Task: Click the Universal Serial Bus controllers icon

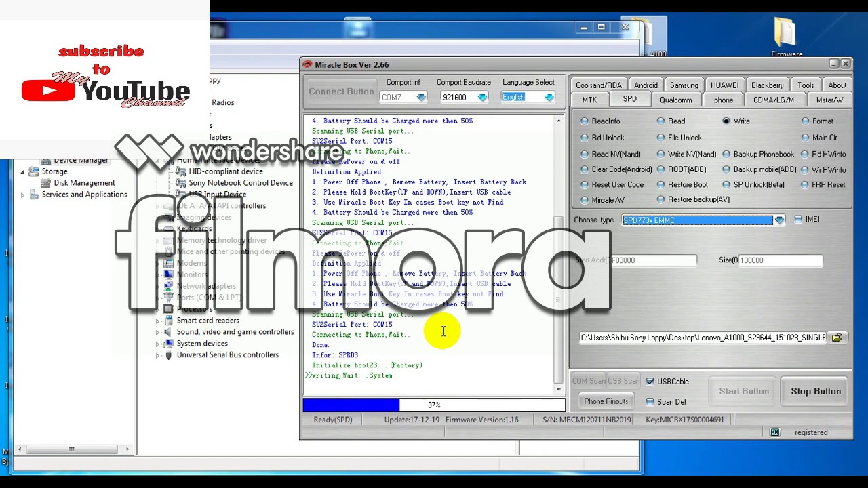Action: click(169, 355)
